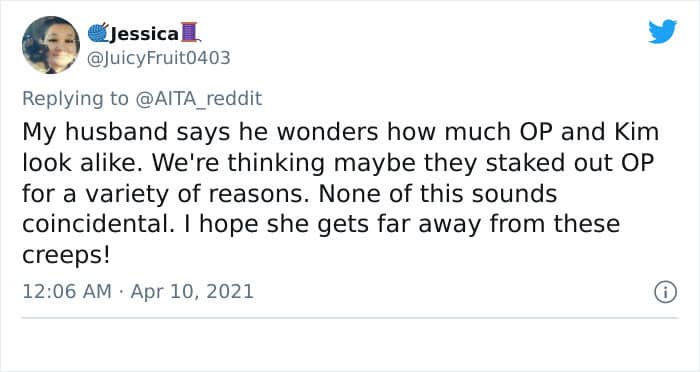The width and height of the screenshot is (700, 372).
Task: Click the Twitter bird logo
Action: pyautogui.click(x=662, y=32)
